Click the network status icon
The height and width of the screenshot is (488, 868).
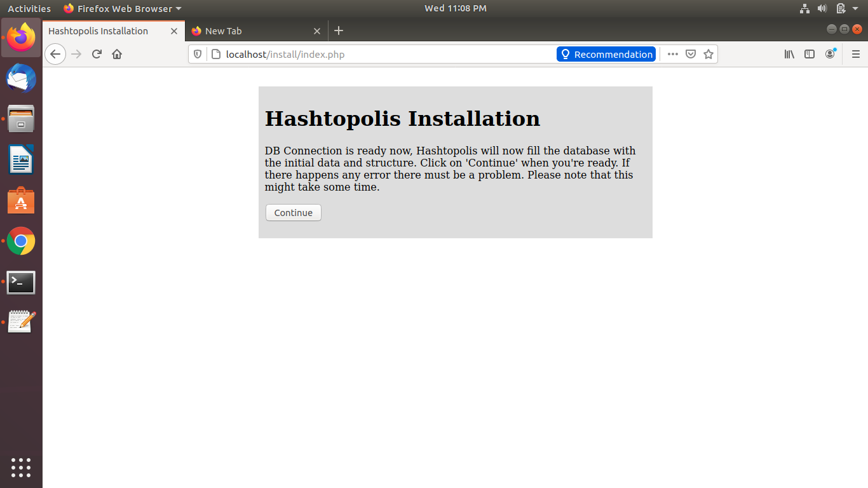pyautogui.click(x=804, y=8)
